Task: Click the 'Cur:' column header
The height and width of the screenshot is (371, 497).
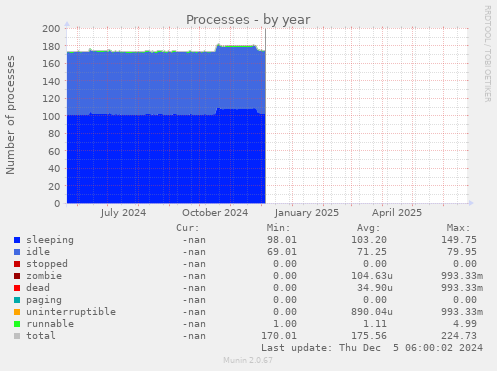Action: (188, 228)
